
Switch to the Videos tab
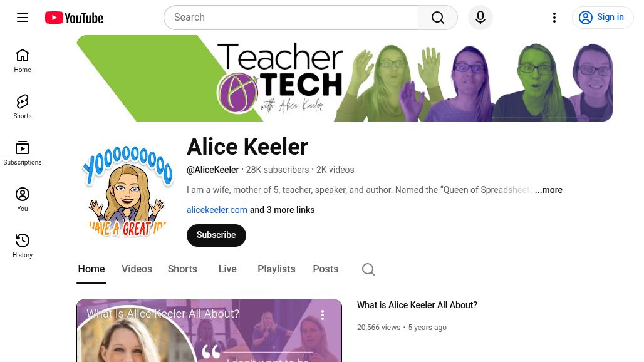click(137, 269)
